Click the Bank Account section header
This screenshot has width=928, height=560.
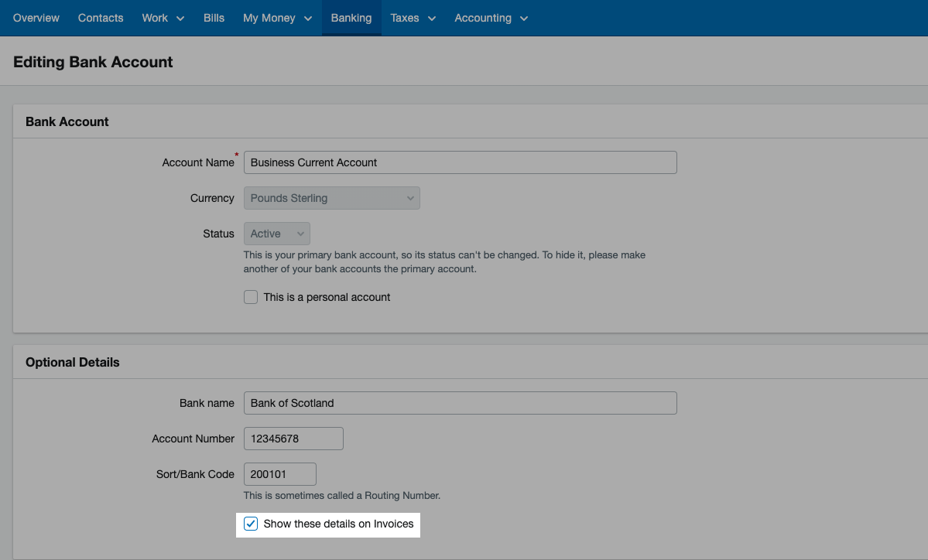[x=67, y=121]
